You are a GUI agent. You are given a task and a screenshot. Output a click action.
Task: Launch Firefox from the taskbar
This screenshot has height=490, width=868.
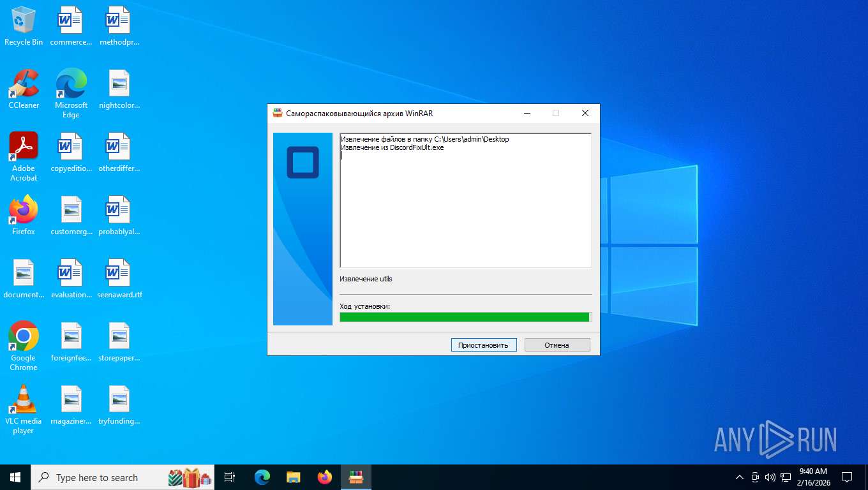click(x=325, y=477)
